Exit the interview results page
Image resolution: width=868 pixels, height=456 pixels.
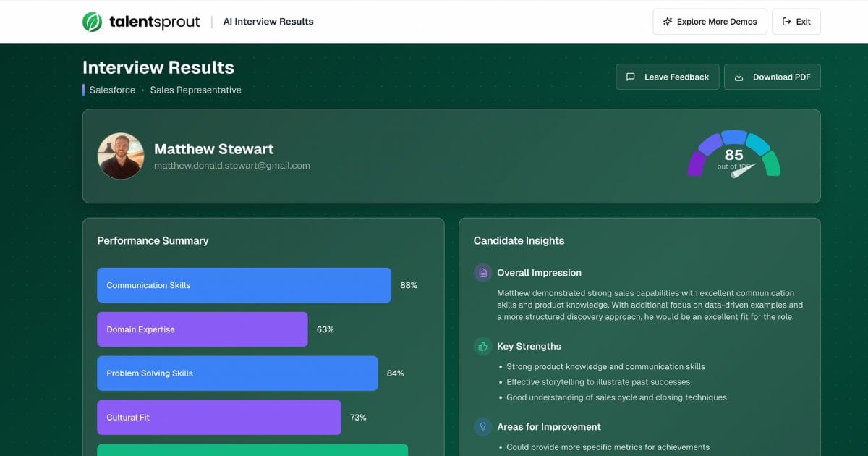pyautogui.click(x=796, y=22)
